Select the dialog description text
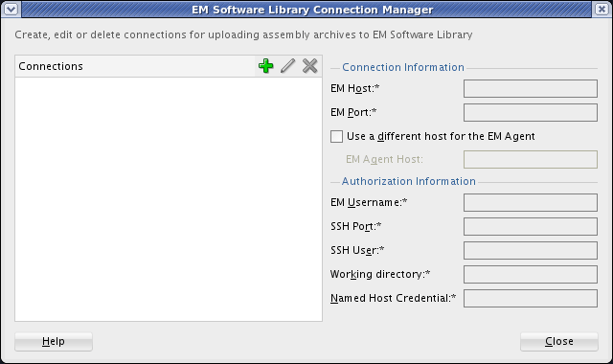 (243, 34)
